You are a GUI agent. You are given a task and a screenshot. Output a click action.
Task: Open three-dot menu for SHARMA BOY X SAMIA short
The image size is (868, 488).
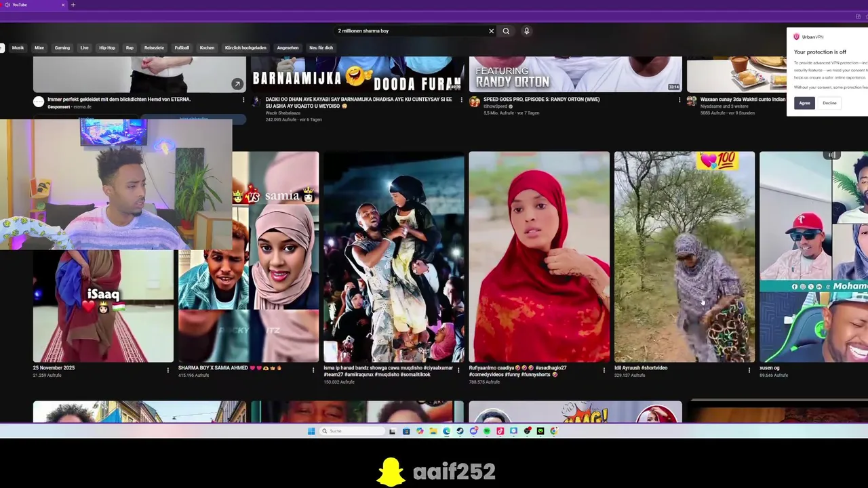[x=313, y=370]
